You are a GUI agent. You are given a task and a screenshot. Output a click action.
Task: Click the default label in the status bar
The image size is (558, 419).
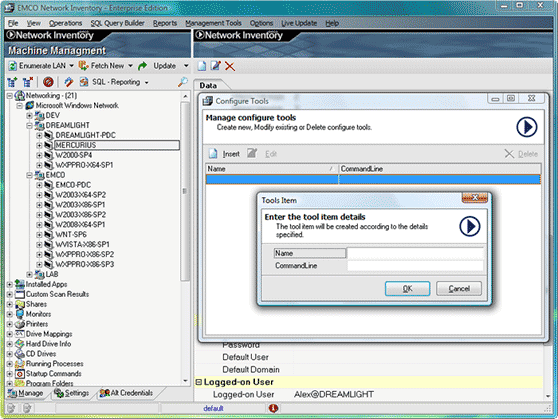point(213,408)
